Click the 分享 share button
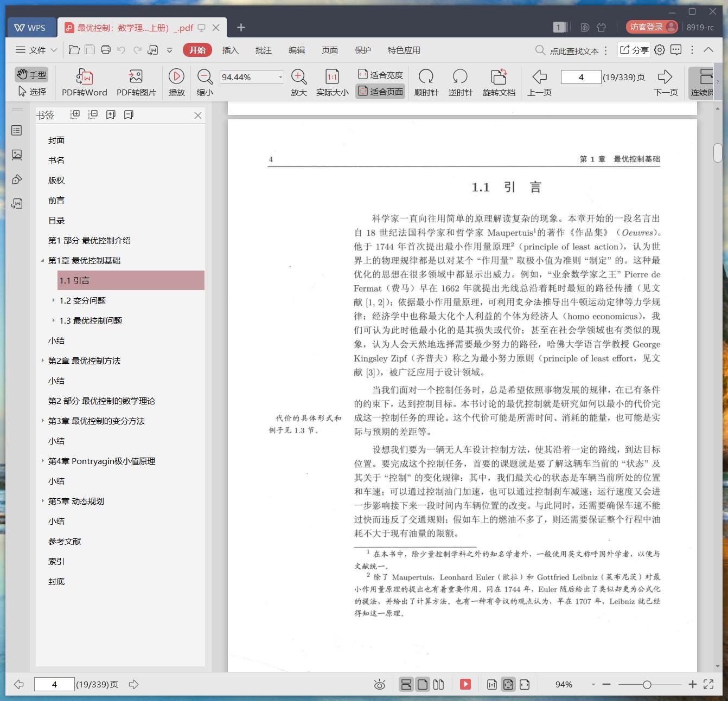The width and height of the screenshot is (728, 701). point(634,50)
